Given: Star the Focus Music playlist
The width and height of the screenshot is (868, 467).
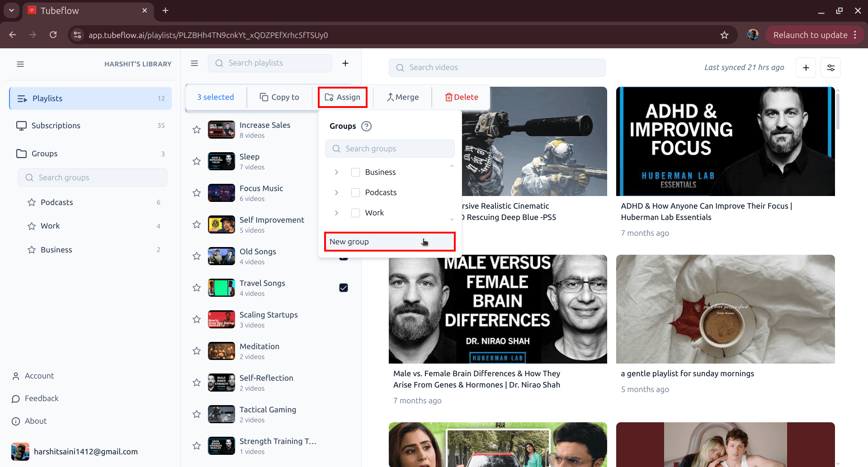Looking at the screenshot, I should (x=196, y=192).
